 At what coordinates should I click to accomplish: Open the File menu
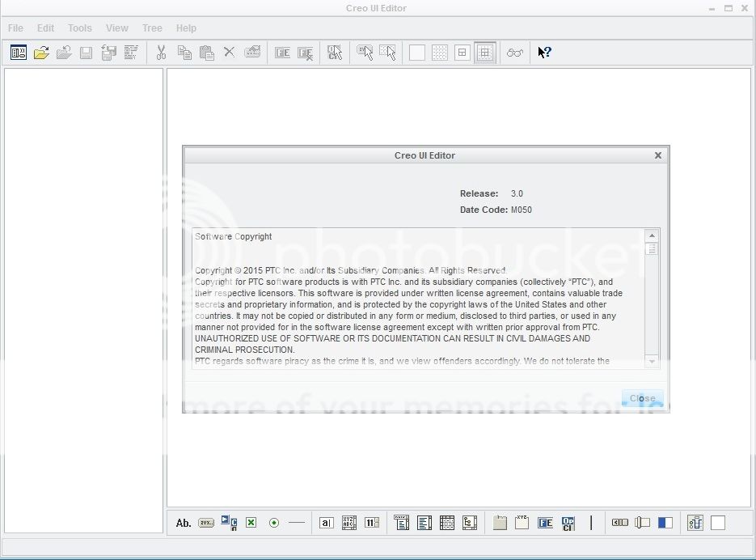(15, 28)
